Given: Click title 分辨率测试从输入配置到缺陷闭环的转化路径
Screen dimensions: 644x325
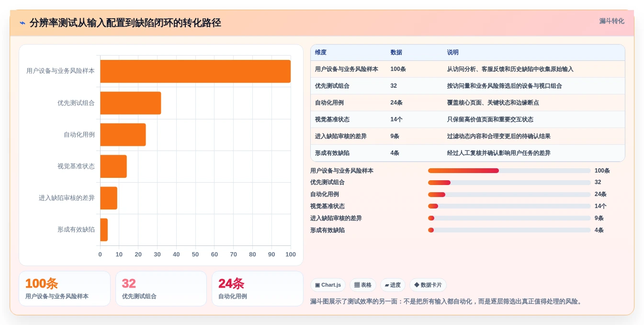Looking at the screenshot, I should point(125,23).
